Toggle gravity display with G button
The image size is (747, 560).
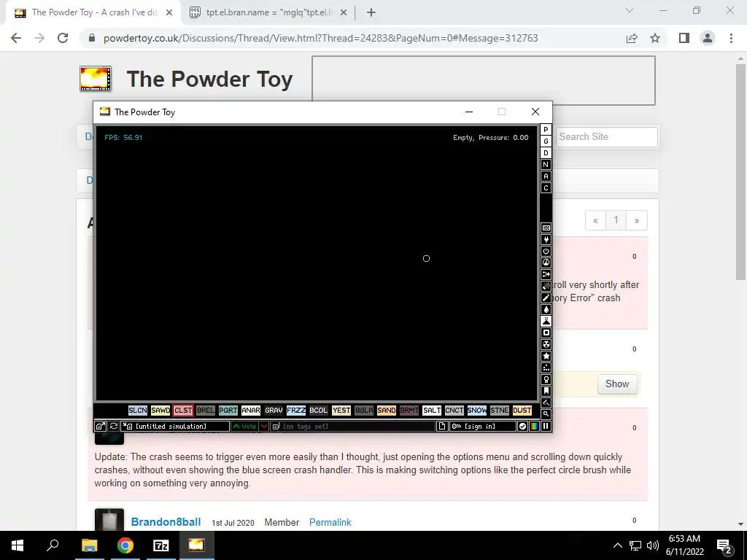click(546, 141)
